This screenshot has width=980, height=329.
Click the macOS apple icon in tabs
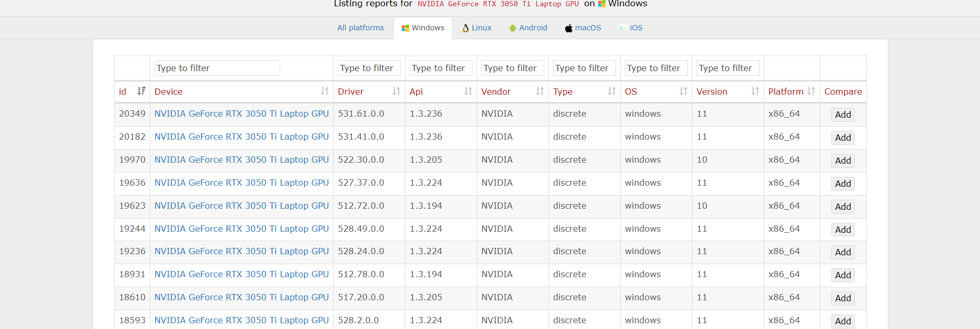(569, 28)
